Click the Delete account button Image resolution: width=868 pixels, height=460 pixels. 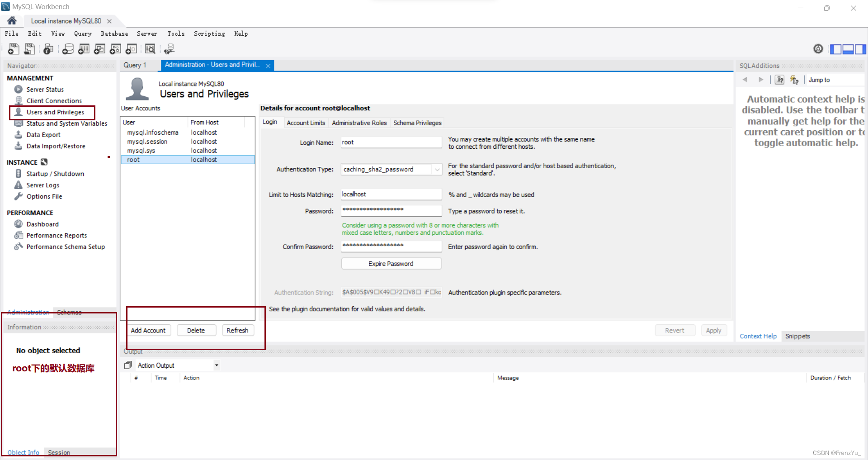click(x=196, y=330)
